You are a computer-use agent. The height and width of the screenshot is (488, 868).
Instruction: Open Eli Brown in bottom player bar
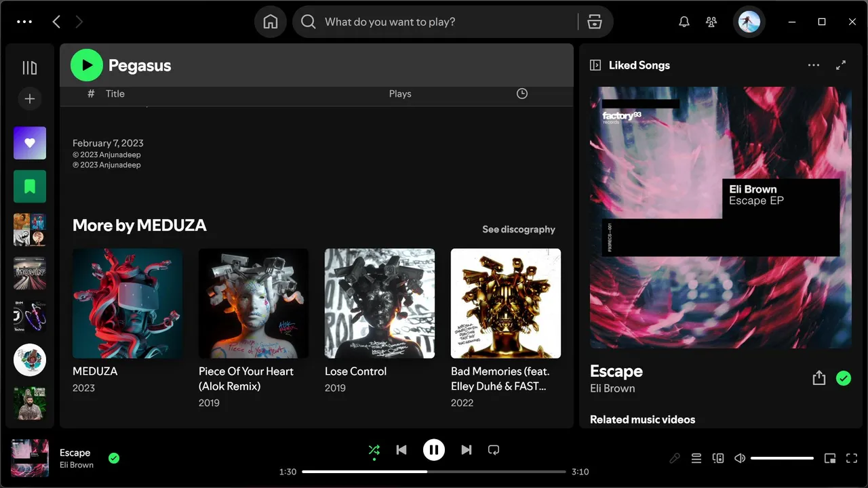pyautogui.click(x=77, y=465)
